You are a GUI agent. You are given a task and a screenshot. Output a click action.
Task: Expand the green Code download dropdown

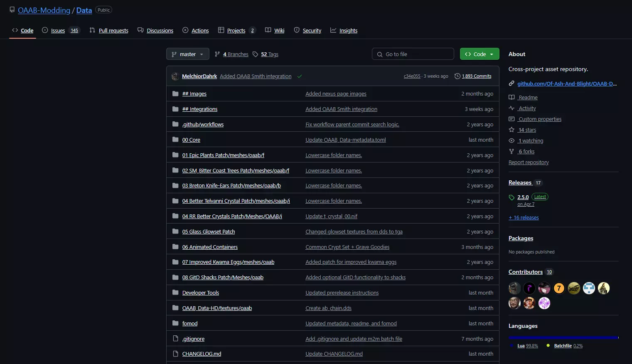[479, 54]
